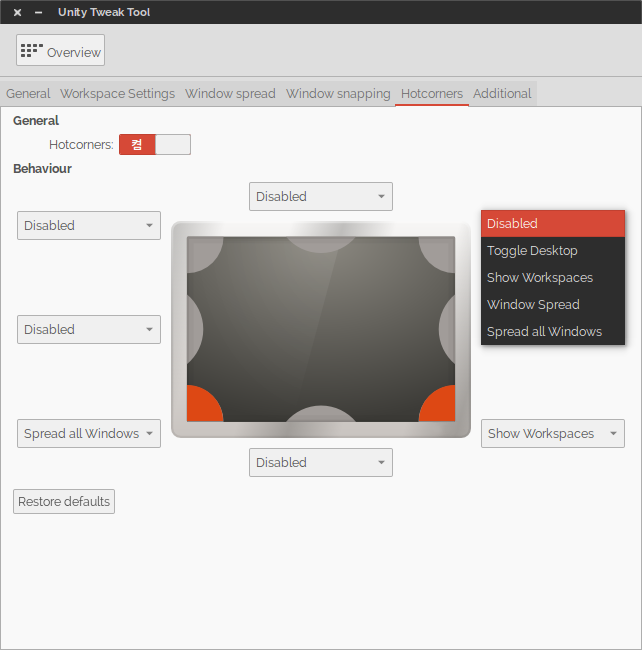This screenshot has height=650, width=642.
Task: Click the Hotcorners tab
Action: 432,94
